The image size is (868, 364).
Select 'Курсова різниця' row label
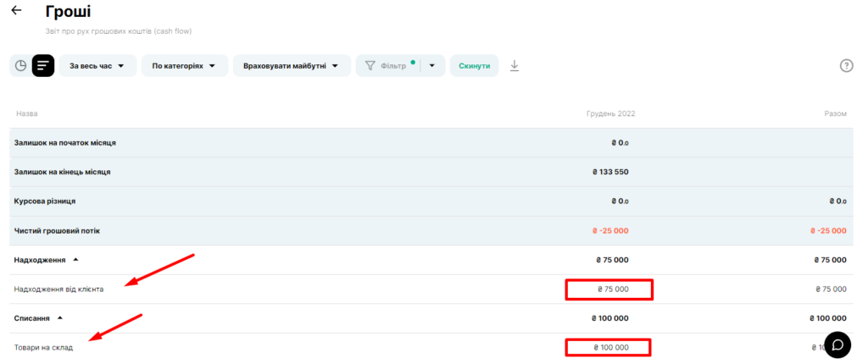[x=45, y=201]
